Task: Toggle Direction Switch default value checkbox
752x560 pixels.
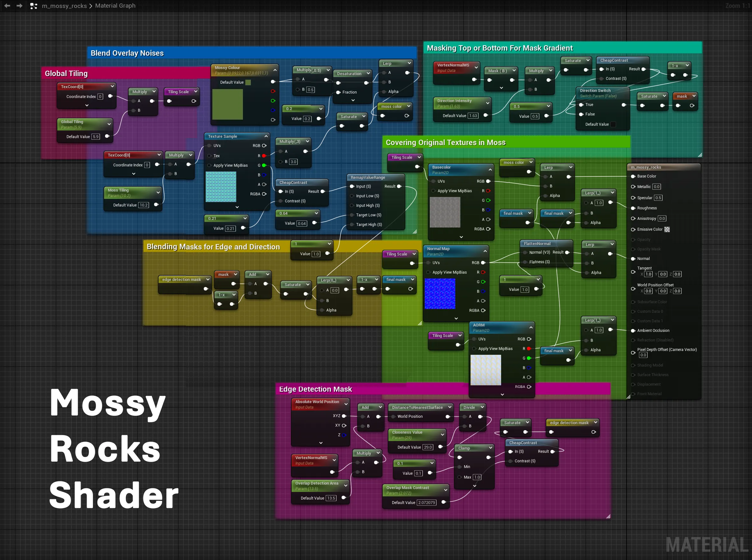Action: [x=613, y=124]
